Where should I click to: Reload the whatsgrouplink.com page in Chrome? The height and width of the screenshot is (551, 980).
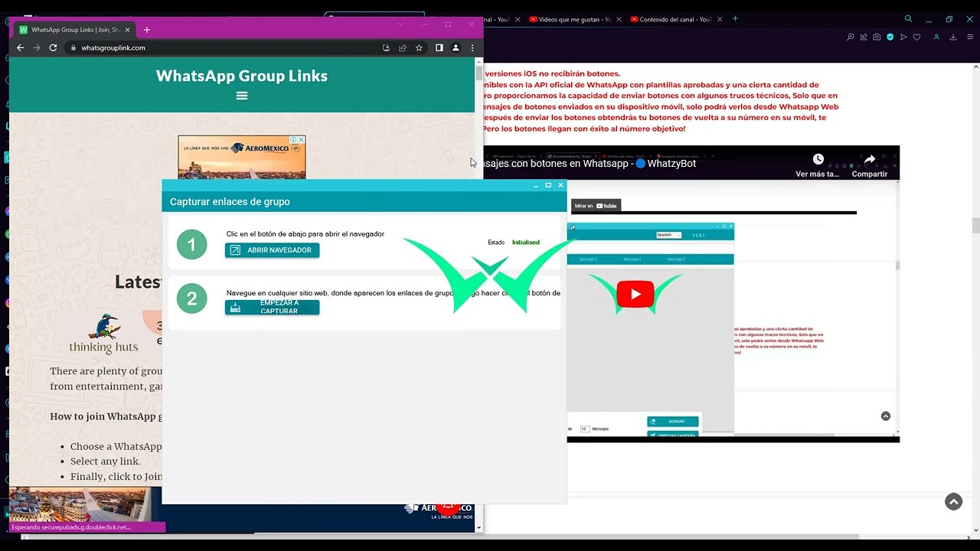53,47
